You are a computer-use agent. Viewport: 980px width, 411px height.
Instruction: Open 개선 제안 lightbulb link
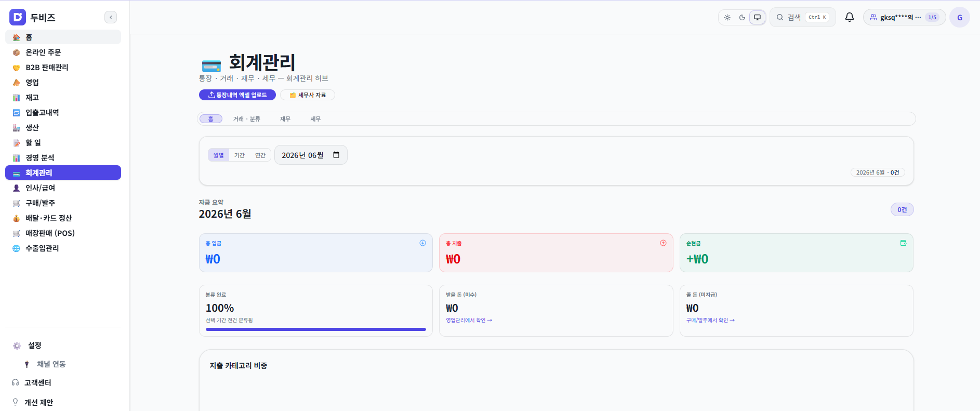click(x=33, y=402)
